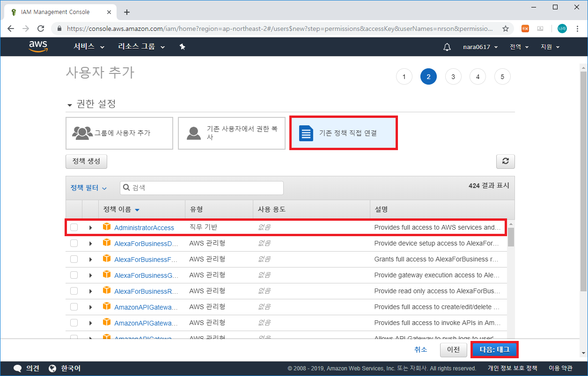Viewport: 588px width, 376px height.
Task: Click the 이전 button
Action: tap(453, 350)
